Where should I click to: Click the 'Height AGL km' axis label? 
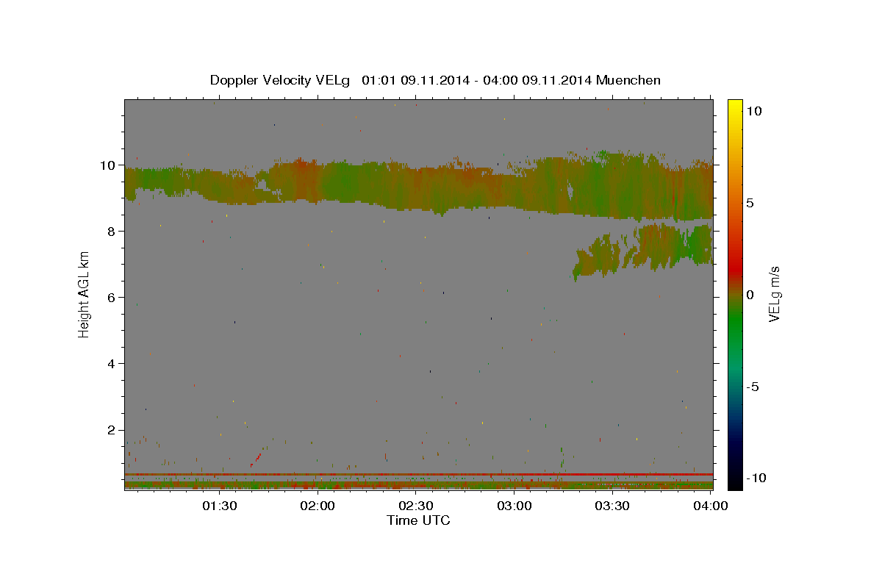pos(85,294)
